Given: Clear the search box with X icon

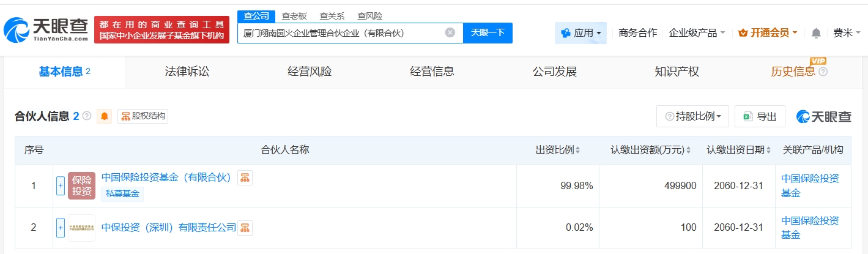Looking at the screenshot, I should click(x=450, y=32).
